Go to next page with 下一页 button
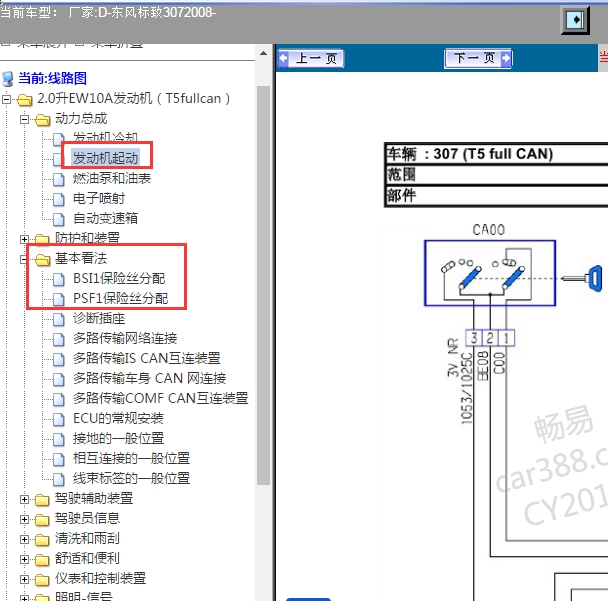608x601 pixels. coord(478,59)
